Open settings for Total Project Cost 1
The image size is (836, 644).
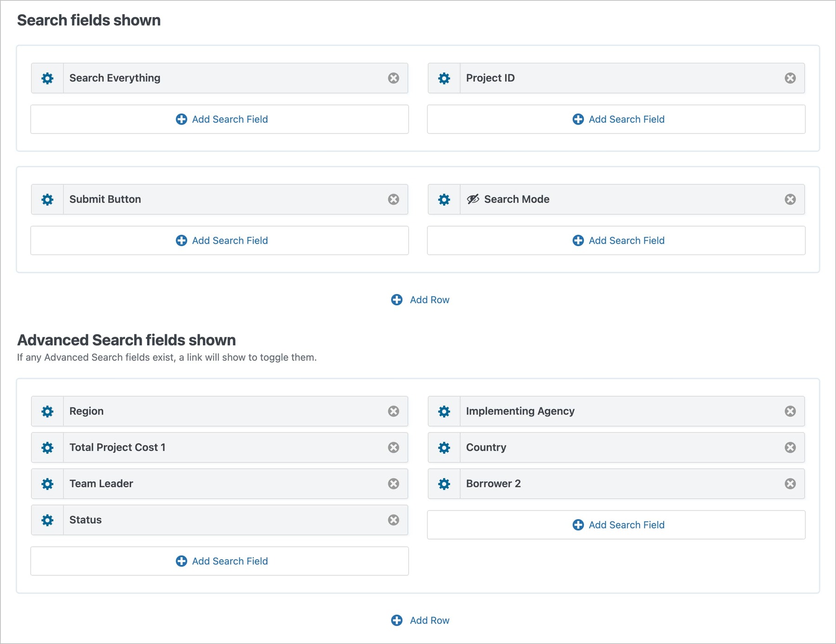[47, 447]
